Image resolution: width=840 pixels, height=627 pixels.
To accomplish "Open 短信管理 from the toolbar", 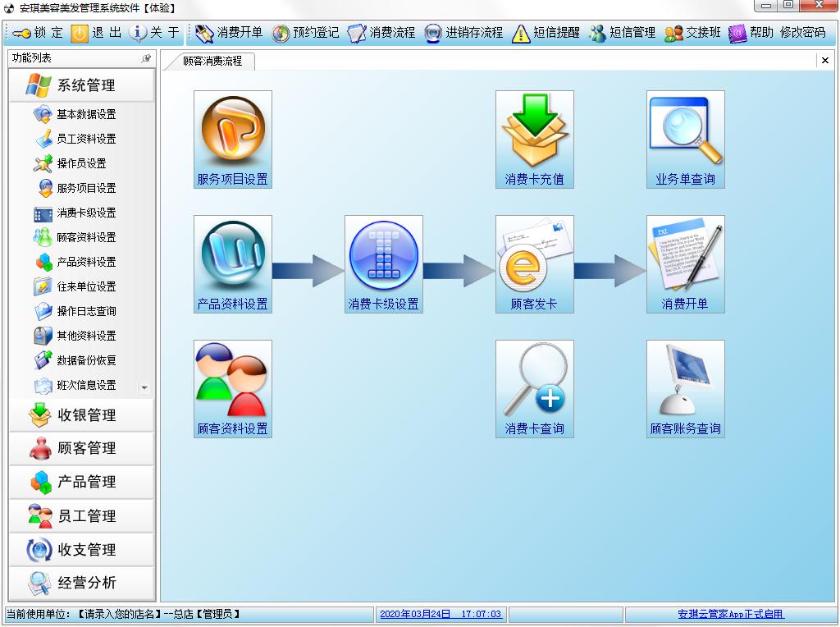I will click(x=623, y=33).
